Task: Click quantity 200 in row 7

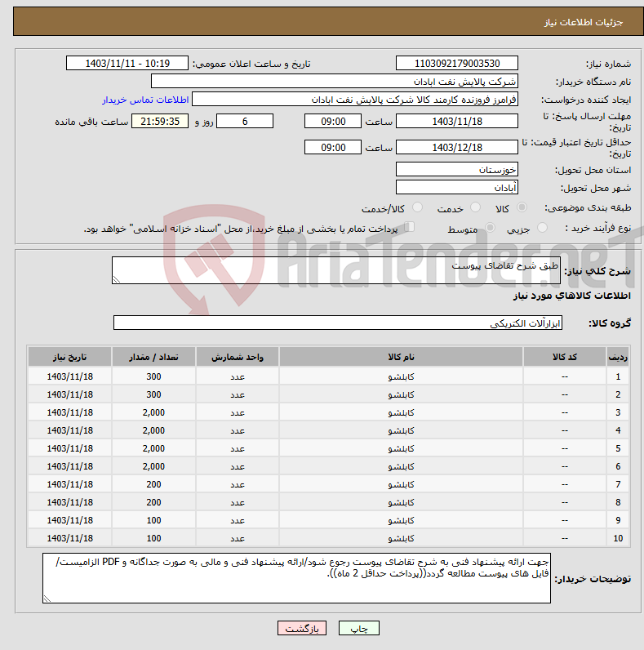Action: click(153, 484)
